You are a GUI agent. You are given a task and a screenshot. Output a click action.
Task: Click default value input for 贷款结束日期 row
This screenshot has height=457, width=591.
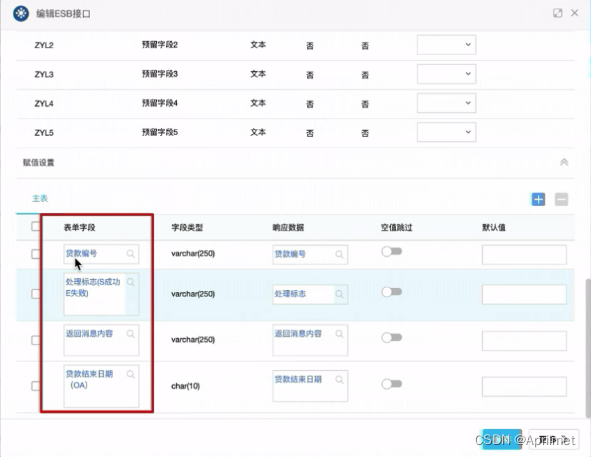click(x=524, y=386)
